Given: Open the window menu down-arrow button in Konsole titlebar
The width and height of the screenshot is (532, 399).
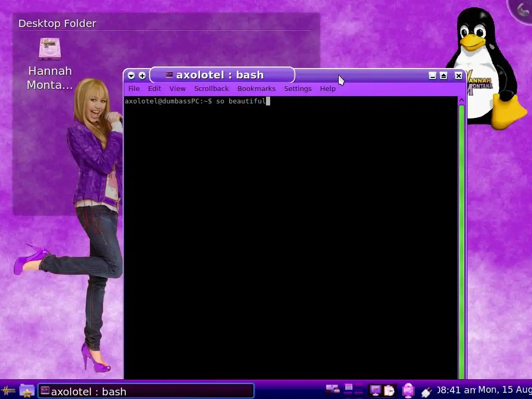Looking at the screenshot, I should [131, 76].
